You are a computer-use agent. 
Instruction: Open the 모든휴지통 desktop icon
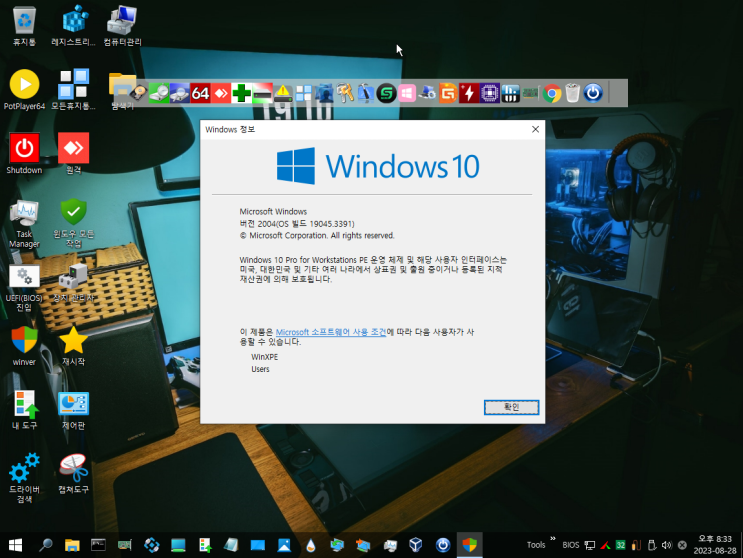(73, 90)
